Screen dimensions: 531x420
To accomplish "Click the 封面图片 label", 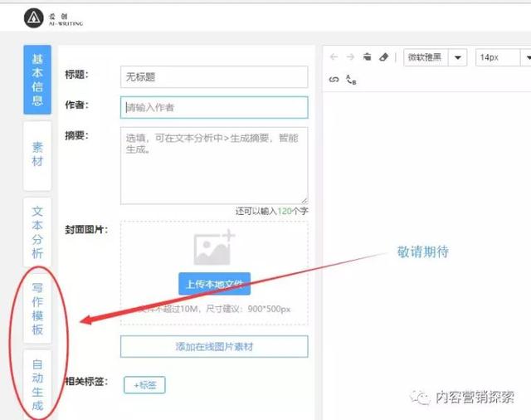I will coord(86,230).
